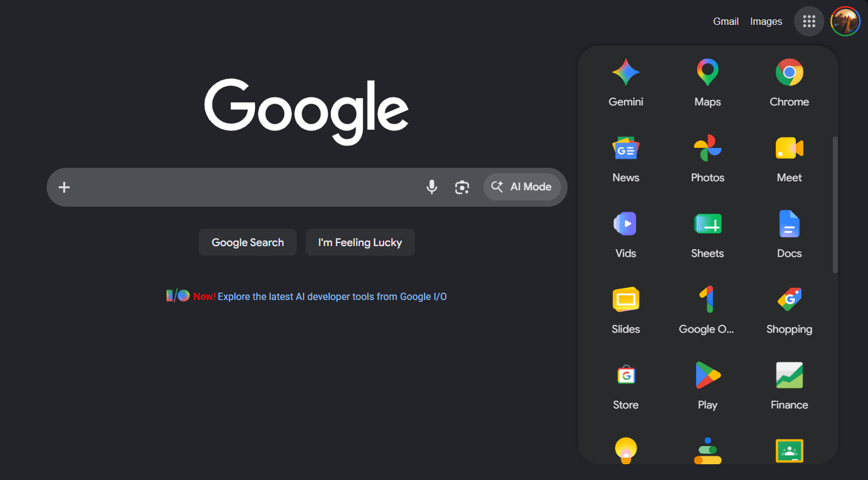Switch to AI Mode search
Viewport: 868px width, 480px height.
coord(522,187)
